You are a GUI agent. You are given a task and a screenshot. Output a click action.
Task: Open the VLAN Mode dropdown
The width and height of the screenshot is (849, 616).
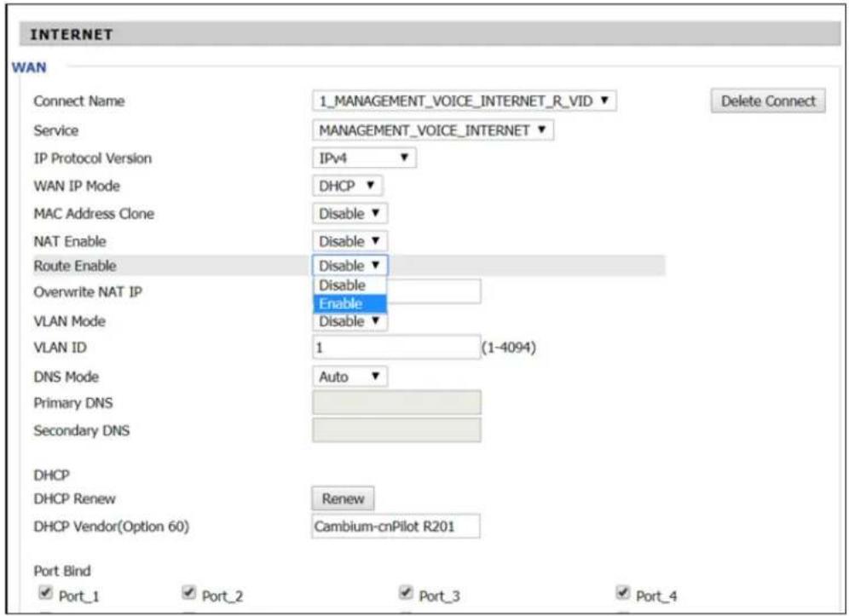[x=349, y=321]
